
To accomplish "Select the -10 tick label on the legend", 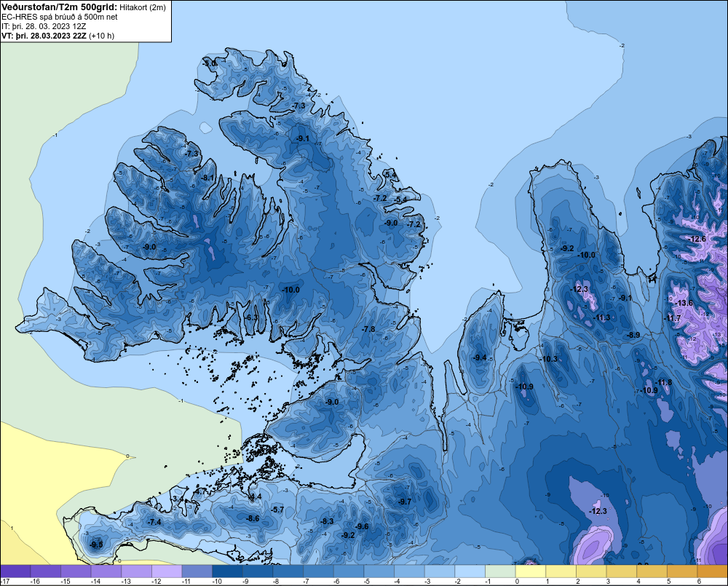I will tap(217, 582).
